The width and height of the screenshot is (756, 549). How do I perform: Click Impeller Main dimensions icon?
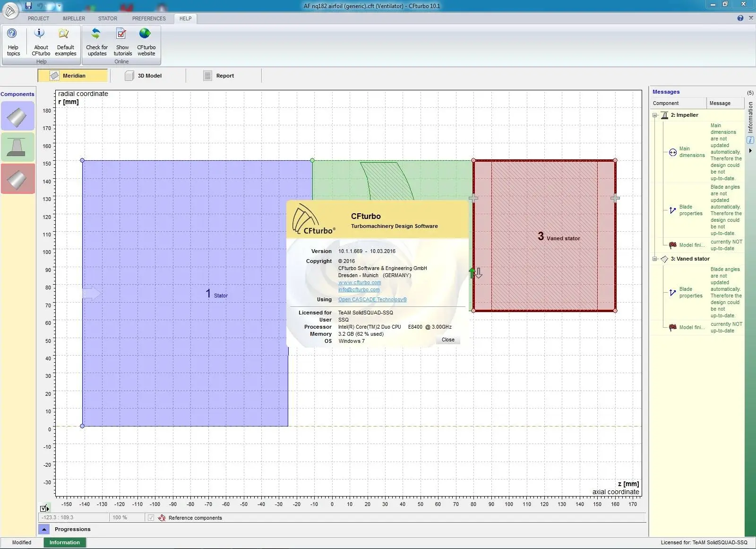672,152
